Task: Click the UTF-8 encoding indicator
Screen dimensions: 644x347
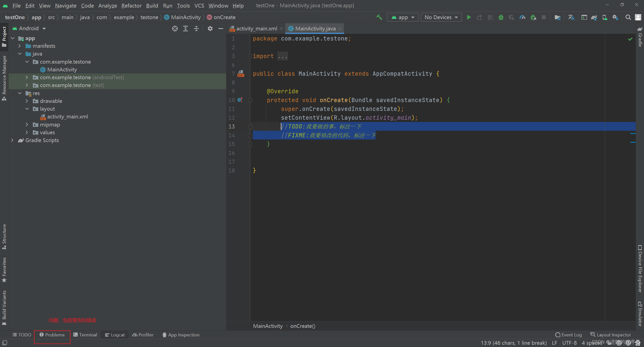Action: click(570, 343)
